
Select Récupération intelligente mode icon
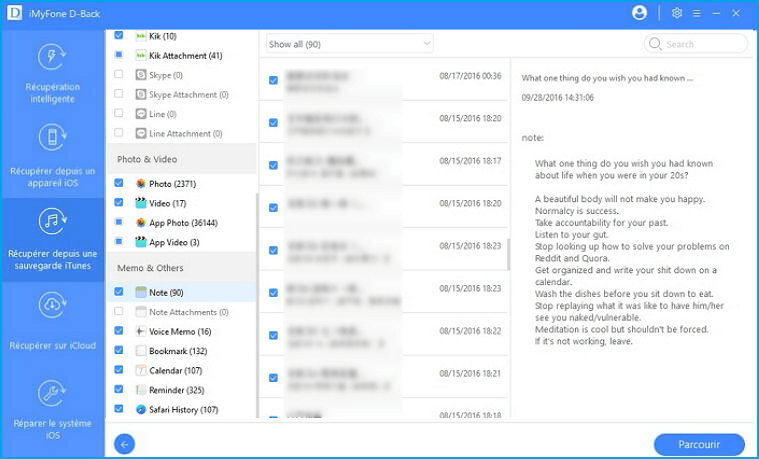point(52,57)
